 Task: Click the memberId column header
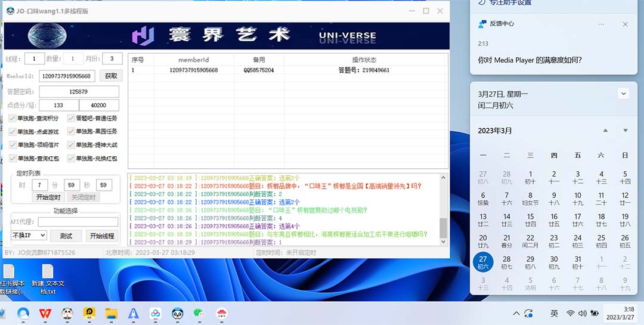coord(193,60)
